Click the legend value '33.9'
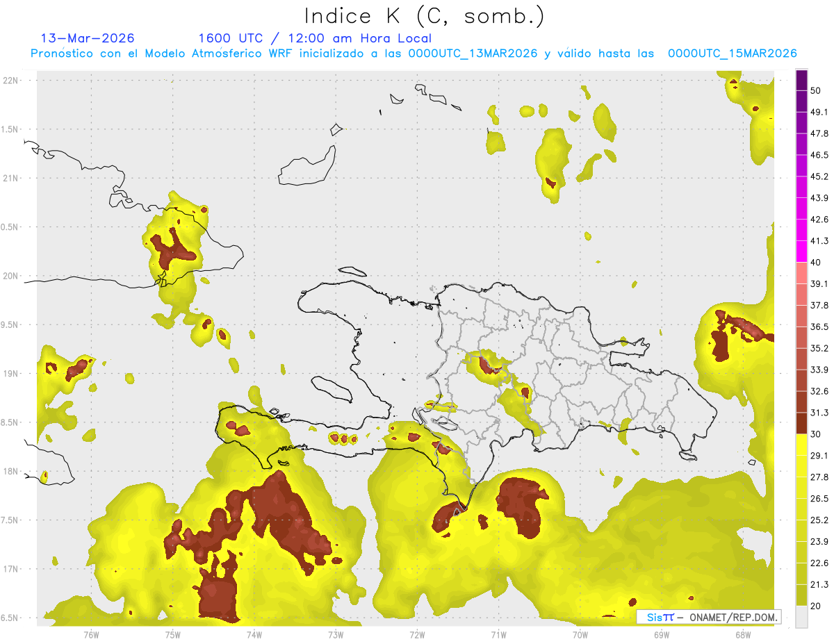The image size is (834, 644). click(x=819, y=370)
